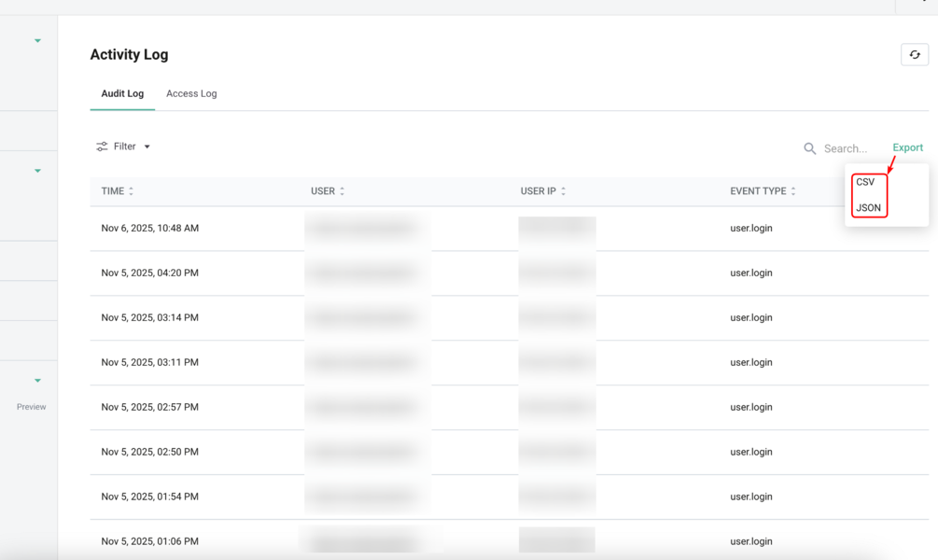Screen dimensions: 938x560
Task: Choose CSV export format
Action: (x=865, y=182)
